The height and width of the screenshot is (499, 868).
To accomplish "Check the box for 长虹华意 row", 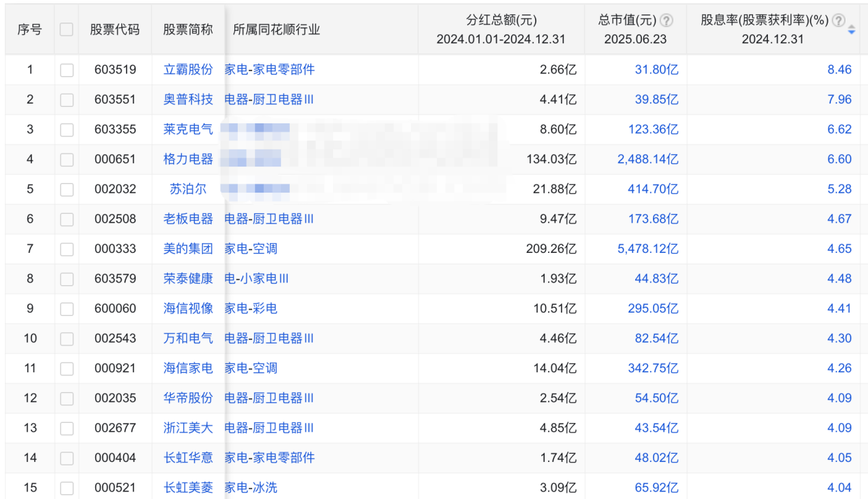I will coord(66,458).
